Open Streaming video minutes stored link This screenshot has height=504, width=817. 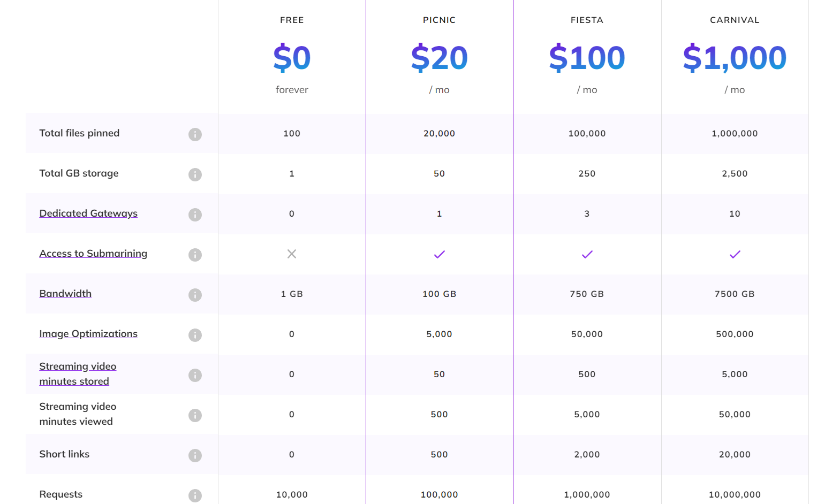78,374
